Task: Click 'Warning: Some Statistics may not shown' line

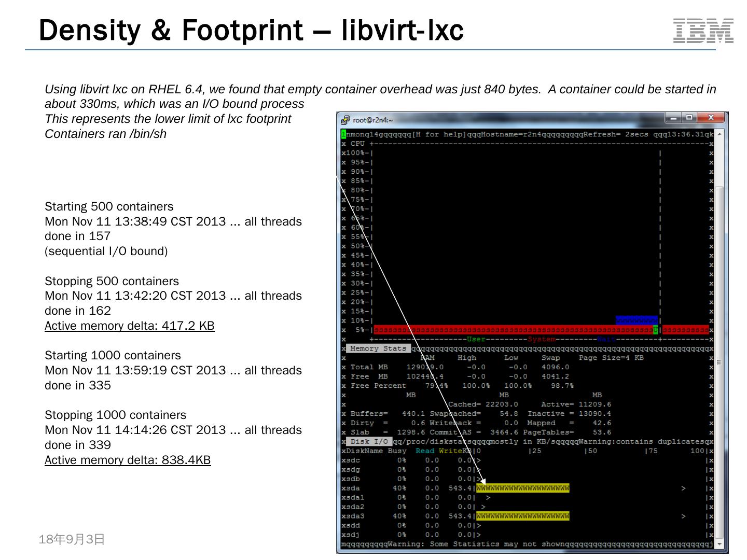Action: (x=477, y=544)
